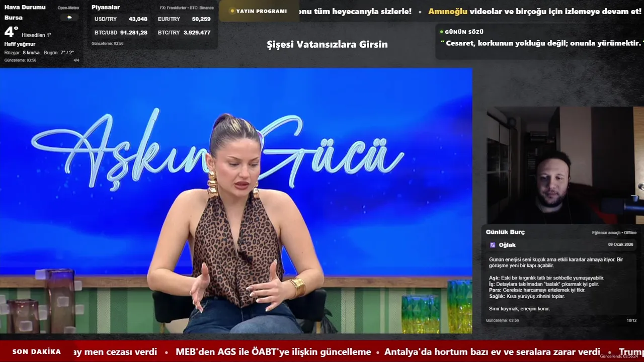
Task: Click the Capricorn zodiac icon next to Oğlak
Action: [x=493, y=245]
